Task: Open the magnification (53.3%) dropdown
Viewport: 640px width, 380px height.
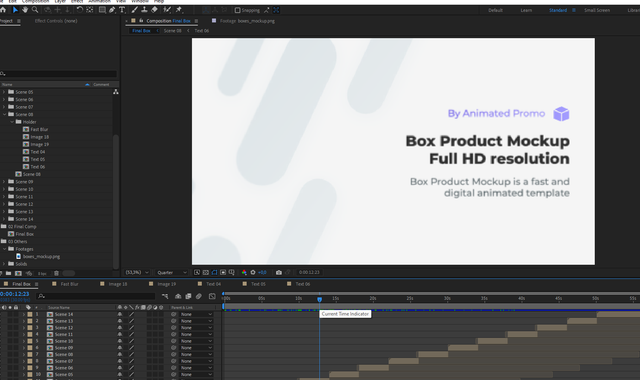Action: click(137, 272)
